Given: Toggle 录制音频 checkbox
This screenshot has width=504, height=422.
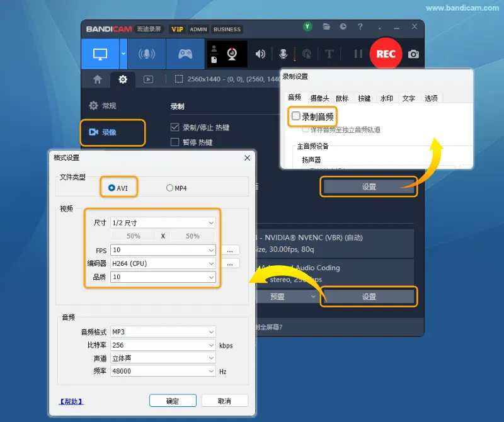Looking at the screenshot, I should 296,116.
